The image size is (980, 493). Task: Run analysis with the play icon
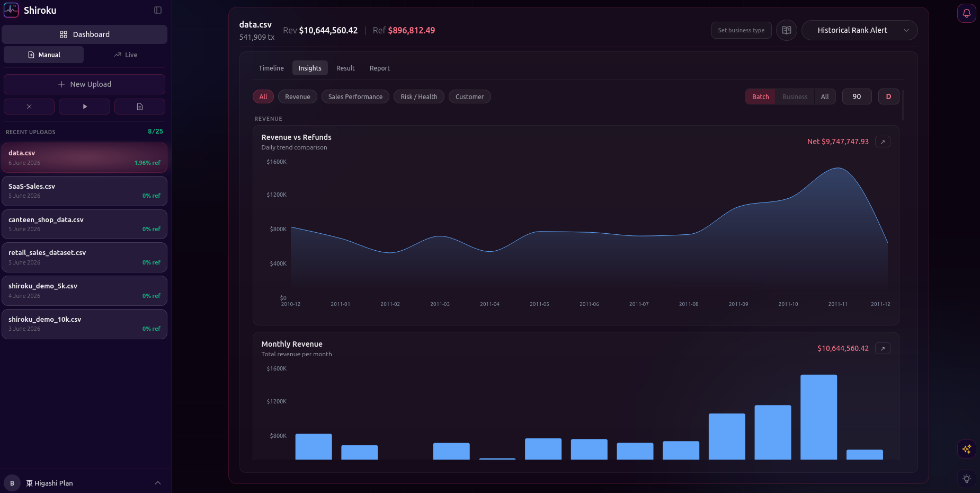coord(84,107)
